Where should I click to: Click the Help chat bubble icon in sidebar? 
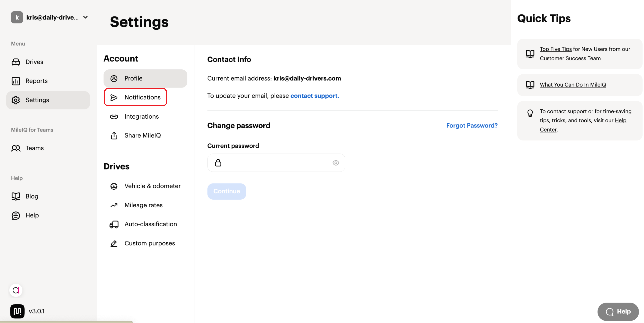[x=16, y=215]
